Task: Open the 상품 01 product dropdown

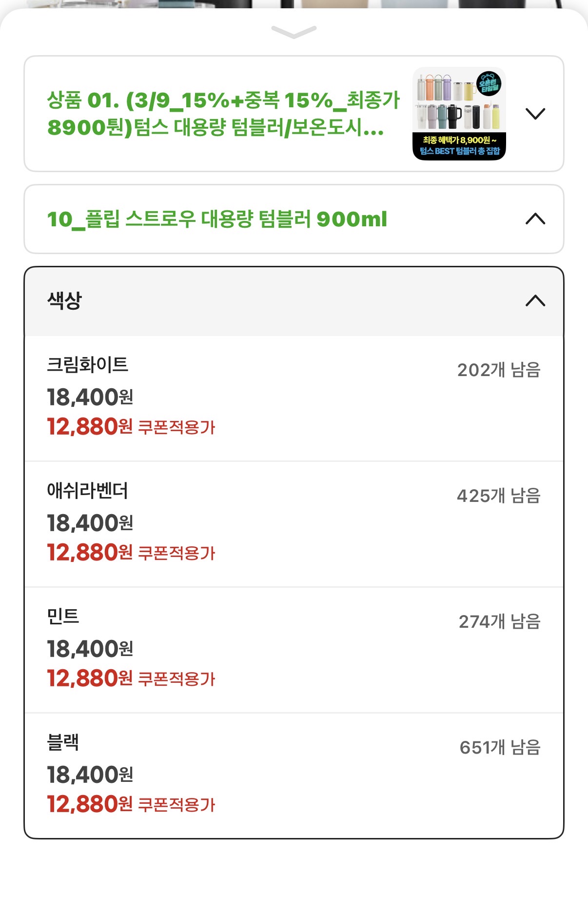Action: (222, 114)
